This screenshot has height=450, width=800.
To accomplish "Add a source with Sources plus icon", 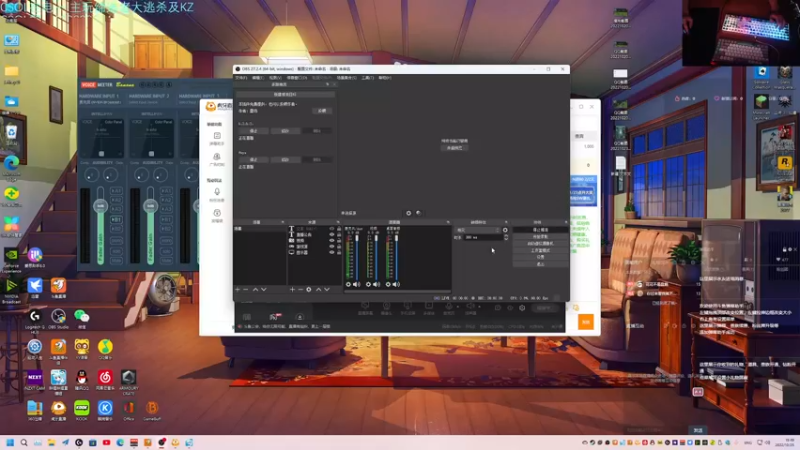I will coord(292,289).
